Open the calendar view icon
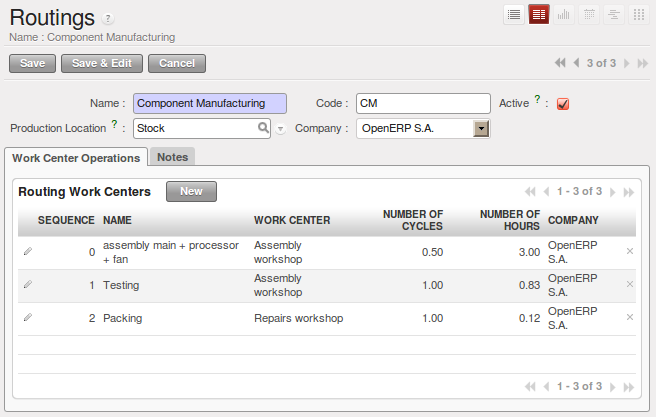This screenshot has width=656, height=417. coord(589,15)
